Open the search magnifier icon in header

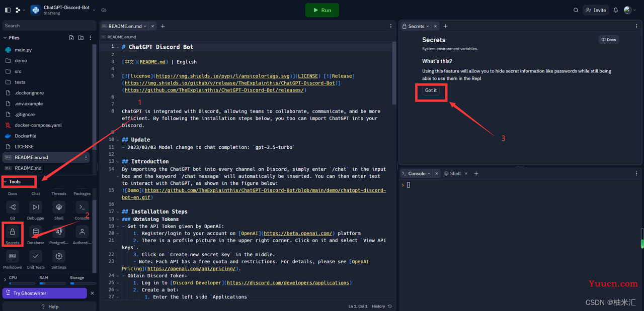coord(576,10)
